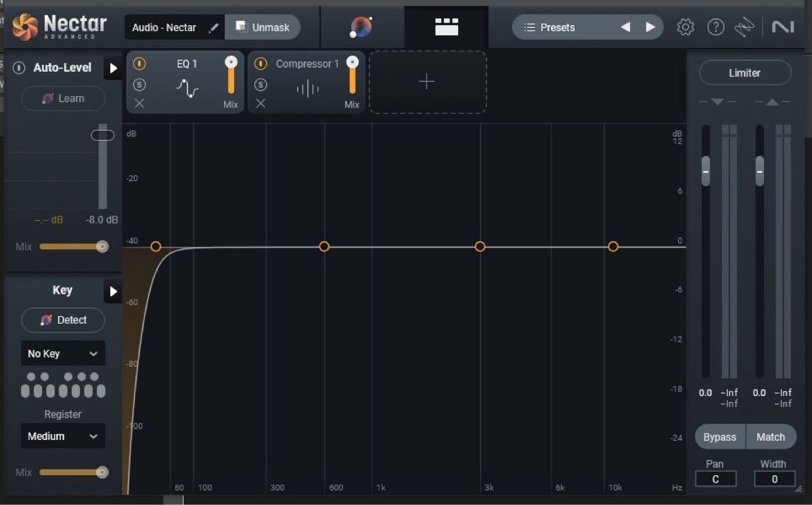Click the NI logo in the top right

point(783,26)
